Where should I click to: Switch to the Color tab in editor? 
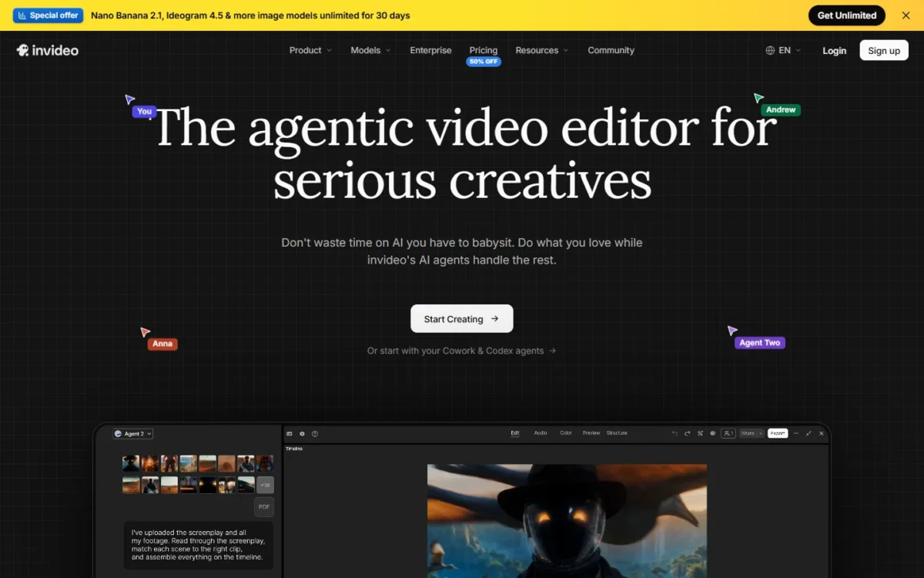(x=566, y=433)
